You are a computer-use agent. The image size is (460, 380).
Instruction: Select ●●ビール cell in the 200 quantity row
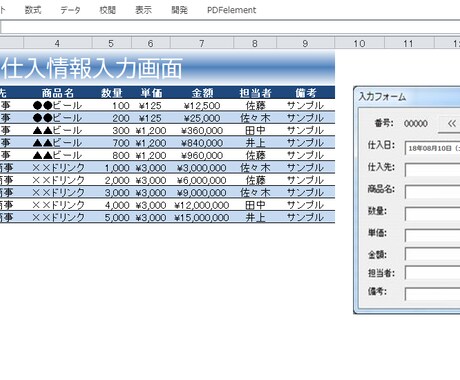(58, 118)
